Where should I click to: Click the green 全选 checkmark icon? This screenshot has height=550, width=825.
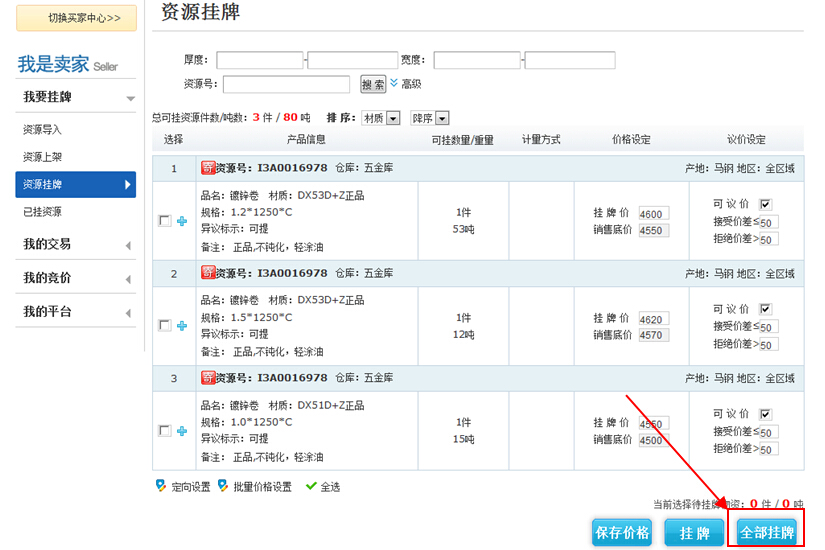click(311, 487)
